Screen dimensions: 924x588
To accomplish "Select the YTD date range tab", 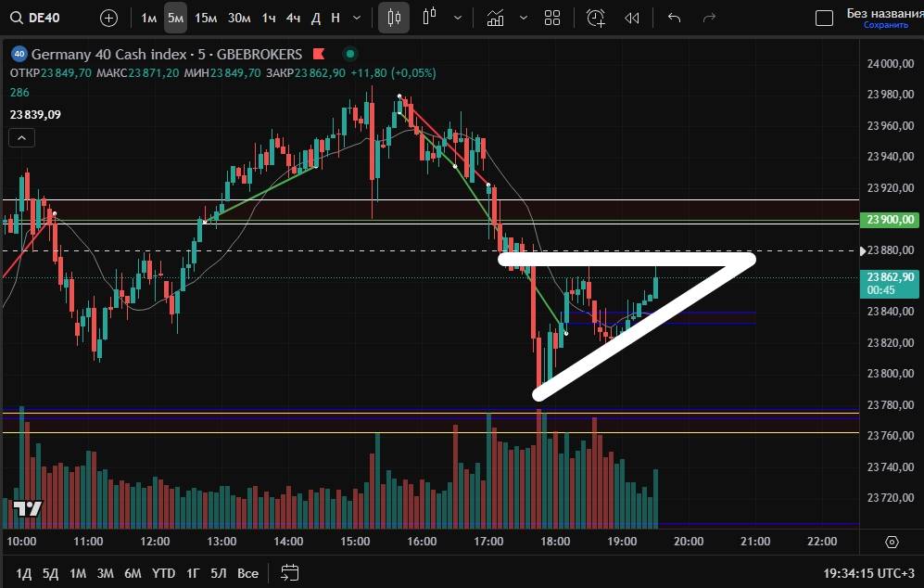I will pos(164,573).
